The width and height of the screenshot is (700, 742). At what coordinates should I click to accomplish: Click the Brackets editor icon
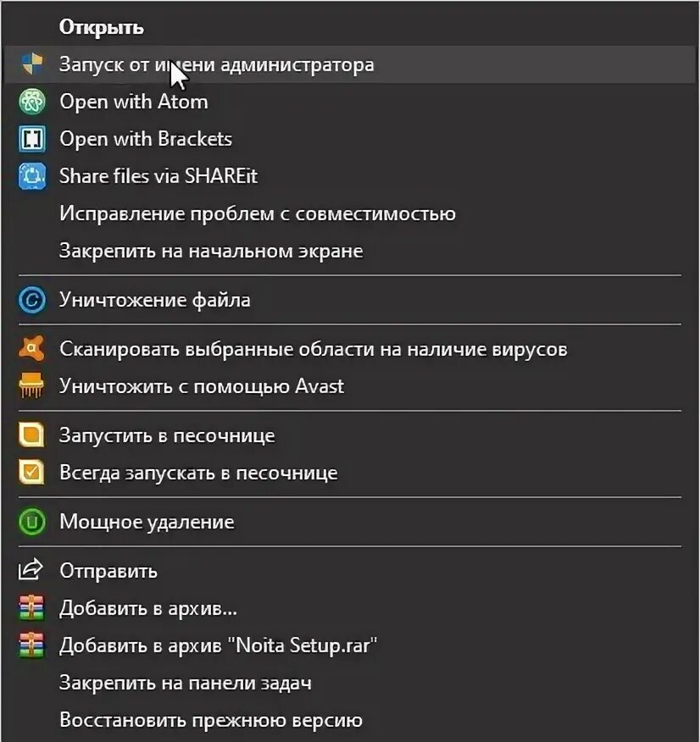pos(32,139)
